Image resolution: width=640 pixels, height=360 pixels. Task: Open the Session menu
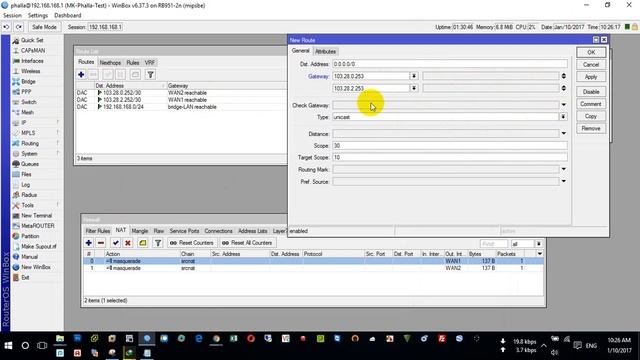click(12, 16)
